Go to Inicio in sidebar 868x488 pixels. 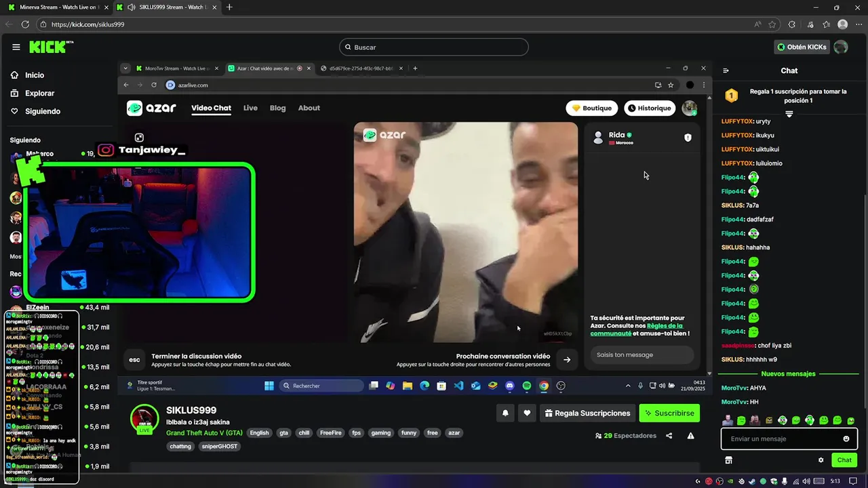[x=28, y=75]
